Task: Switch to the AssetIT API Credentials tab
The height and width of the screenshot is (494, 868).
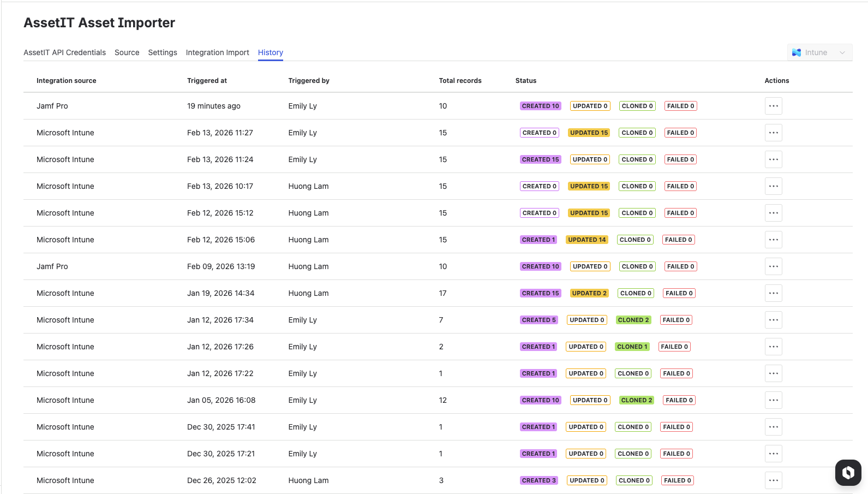Action: tap(64, 52)
